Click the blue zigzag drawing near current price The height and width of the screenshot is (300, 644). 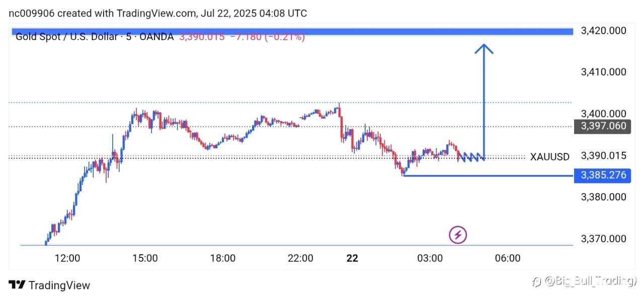[x=471, y=157]
